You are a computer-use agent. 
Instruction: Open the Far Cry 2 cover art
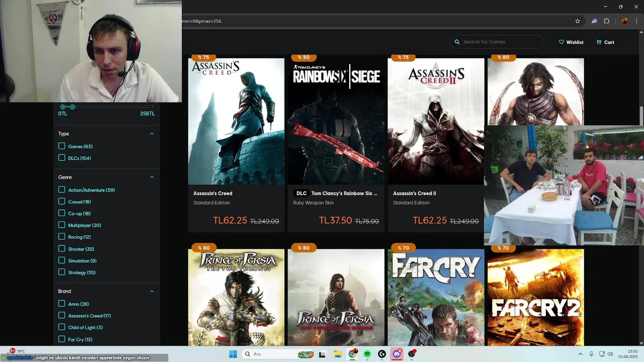pos(536,297)
